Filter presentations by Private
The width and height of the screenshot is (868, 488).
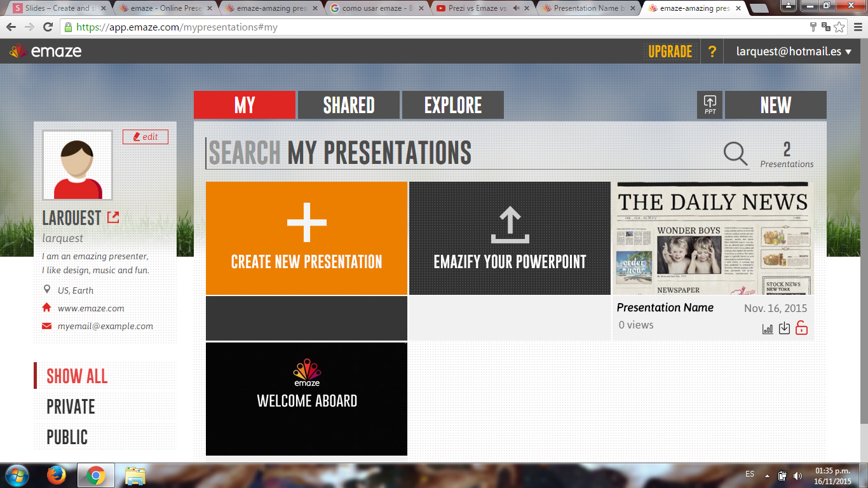pyautogui.click(x=71, y=407)
